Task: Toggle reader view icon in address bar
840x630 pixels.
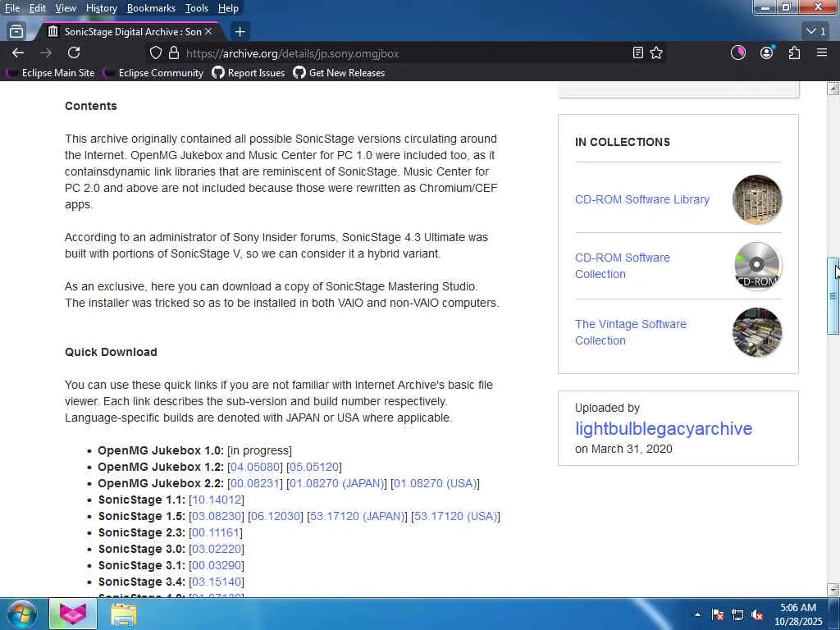Action: 637,52
